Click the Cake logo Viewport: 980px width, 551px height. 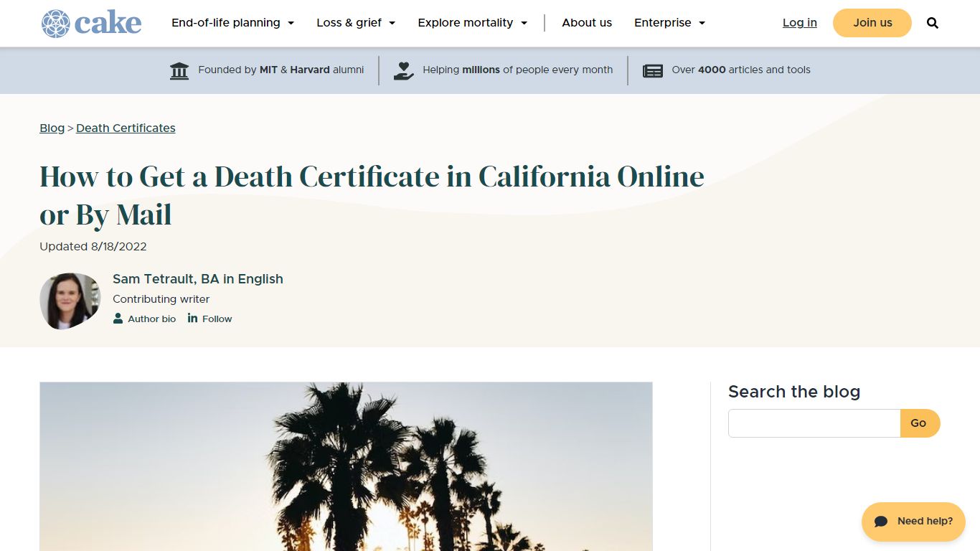(91, 24)
